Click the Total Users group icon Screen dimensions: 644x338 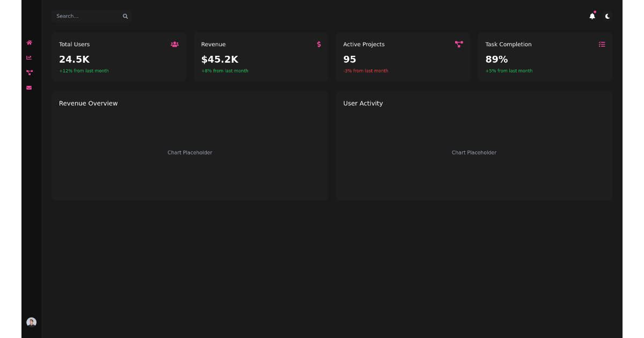(x=174, y=45)
